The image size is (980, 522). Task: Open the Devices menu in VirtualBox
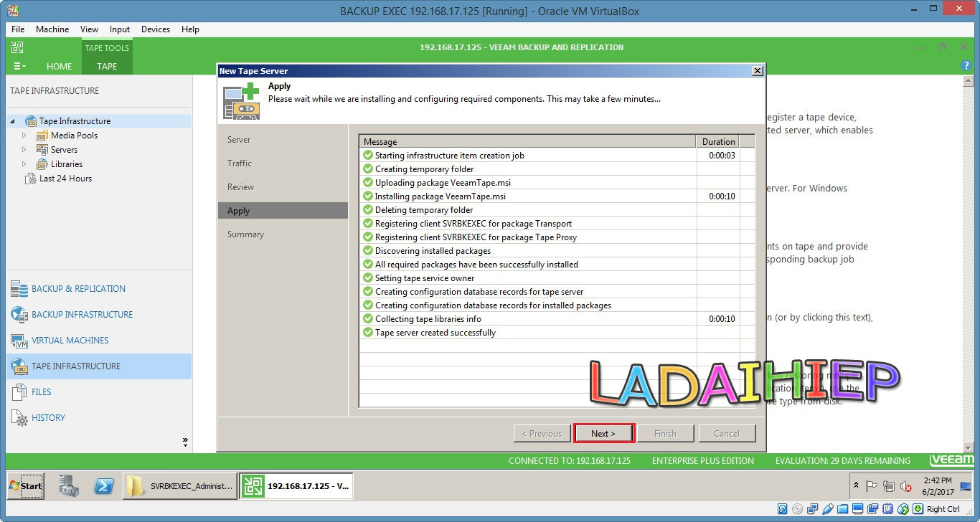(156, 29)
